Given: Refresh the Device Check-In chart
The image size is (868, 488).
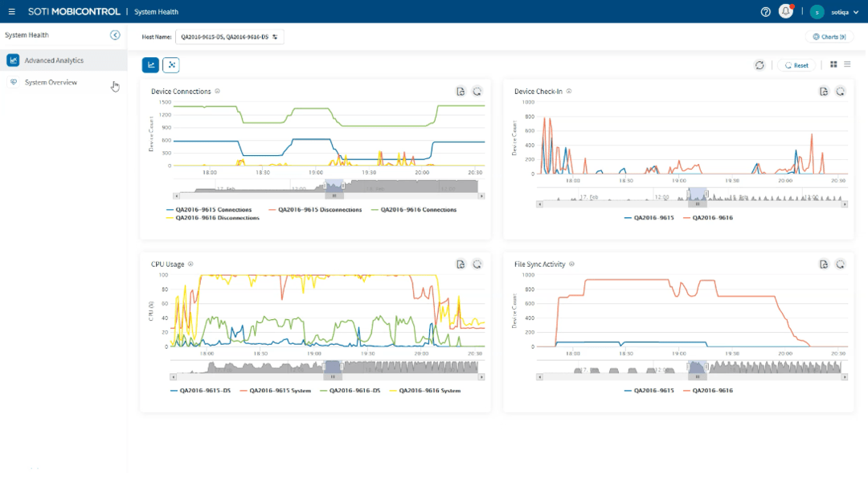Looking at the screenshot, I should pos(840,92).
